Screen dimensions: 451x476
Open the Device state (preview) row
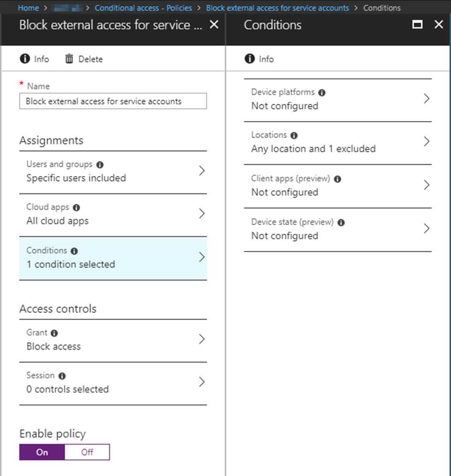point(337,229)
